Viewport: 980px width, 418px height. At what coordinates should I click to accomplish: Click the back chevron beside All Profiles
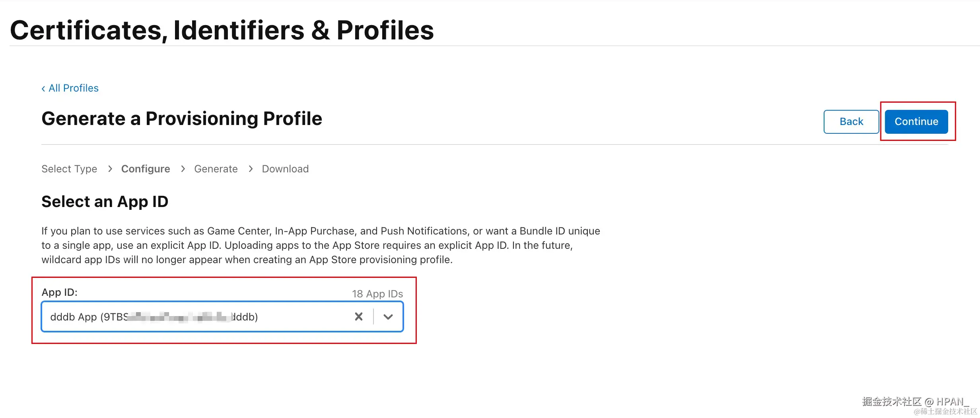[x=43, y=88]
